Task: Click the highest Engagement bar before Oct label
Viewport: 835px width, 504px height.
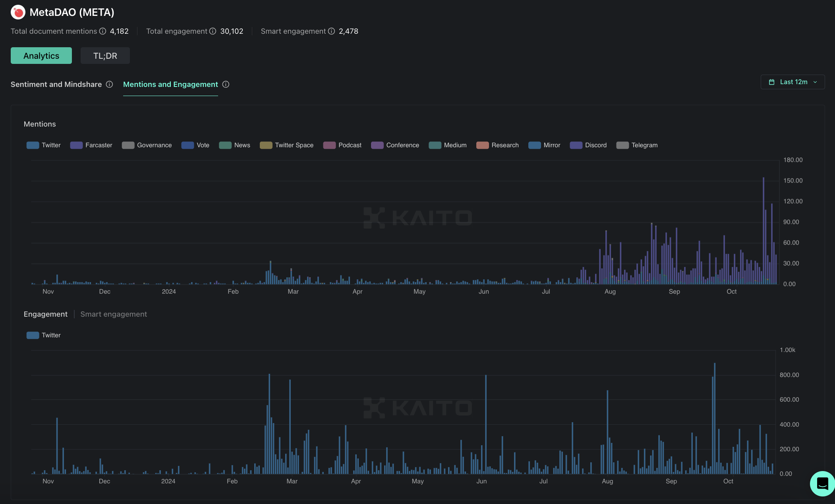Action: (x=715, y=418)
